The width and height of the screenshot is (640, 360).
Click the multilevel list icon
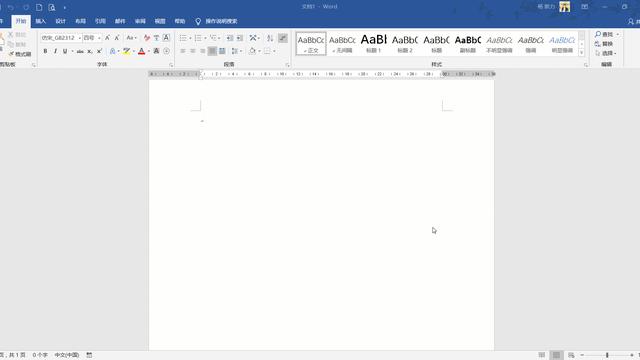213,38
